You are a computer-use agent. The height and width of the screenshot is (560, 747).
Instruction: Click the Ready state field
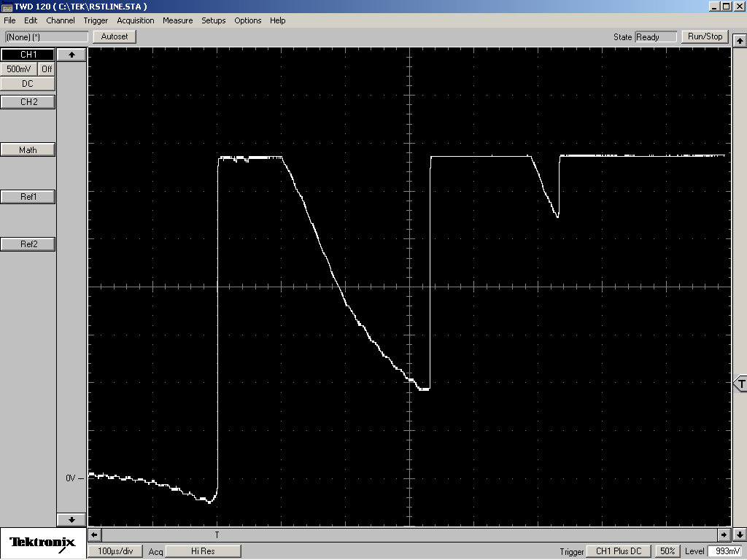click(x=656, y=37)
